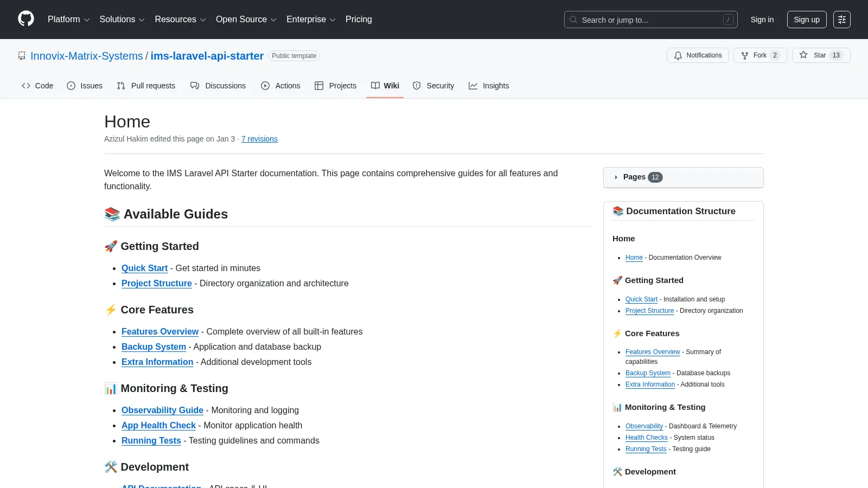
Task: Click the Notifications button
Action: tap(698, 55)
